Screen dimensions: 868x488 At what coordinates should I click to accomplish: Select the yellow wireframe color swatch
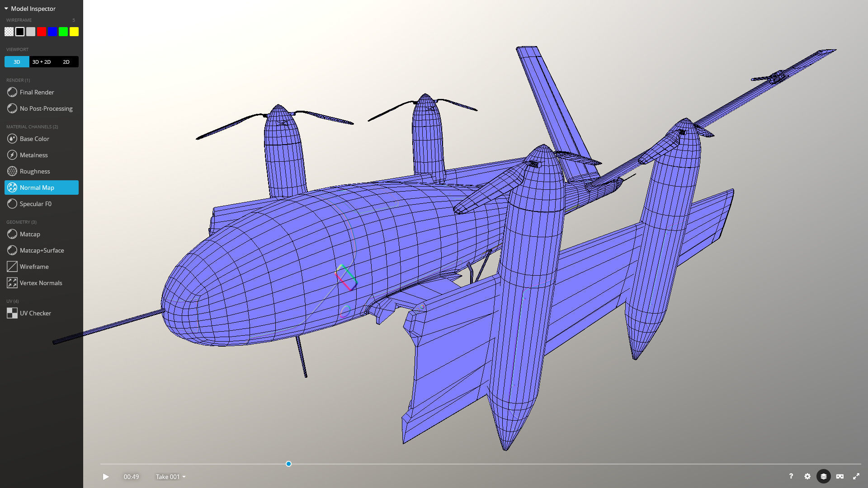tap(74, 32)
